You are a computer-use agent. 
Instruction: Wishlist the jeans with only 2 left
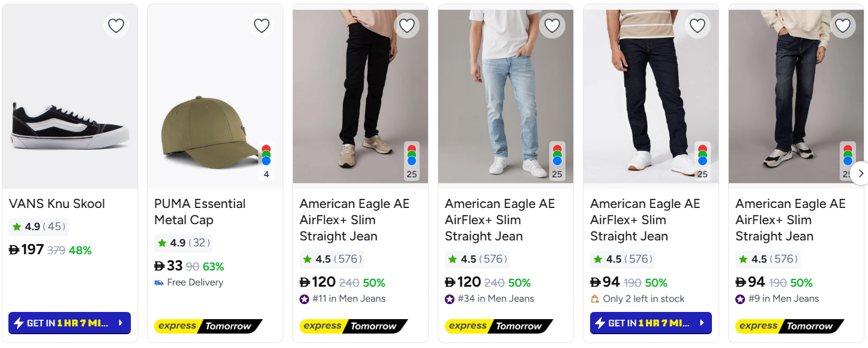coord(697,26)
